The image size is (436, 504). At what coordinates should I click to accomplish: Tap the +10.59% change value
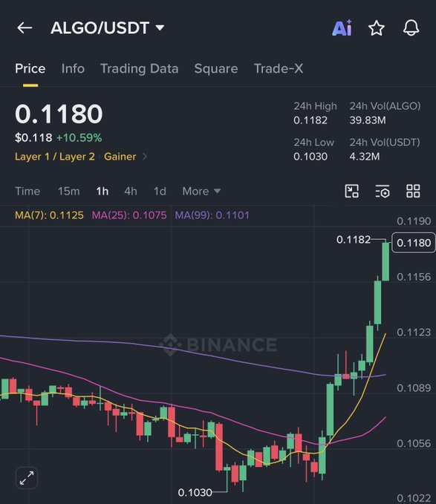tap(79, 138)
